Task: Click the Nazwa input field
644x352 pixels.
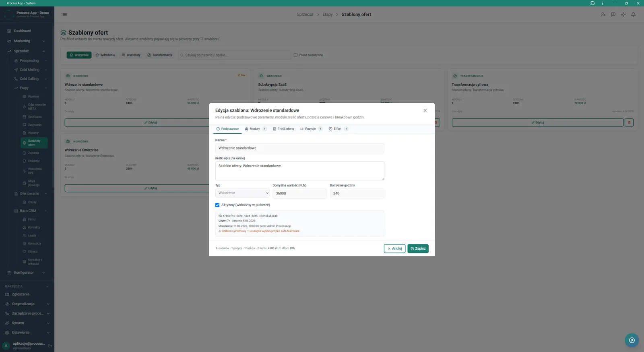Action: pyautogui.click(x=299, y=148)
